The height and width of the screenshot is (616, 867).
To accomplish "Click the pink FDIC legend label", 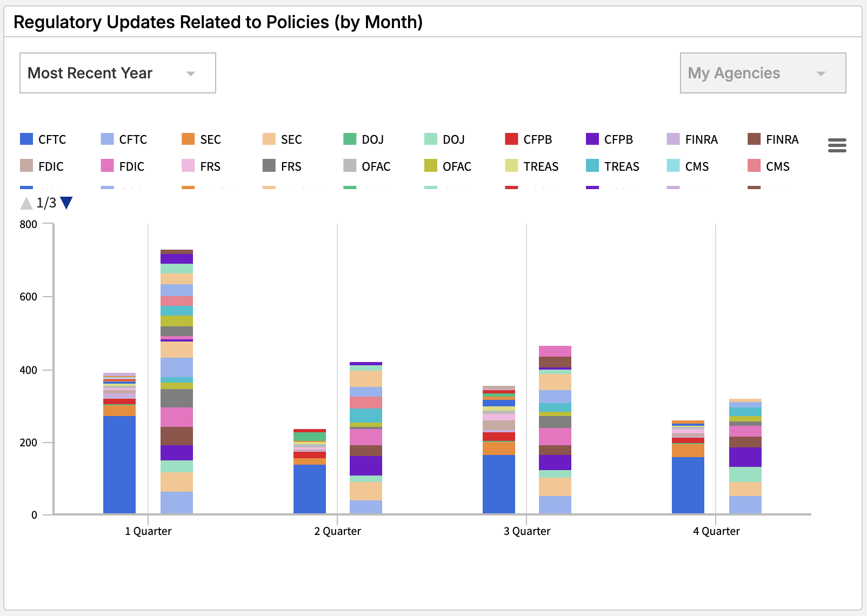I will coord(132,166).
